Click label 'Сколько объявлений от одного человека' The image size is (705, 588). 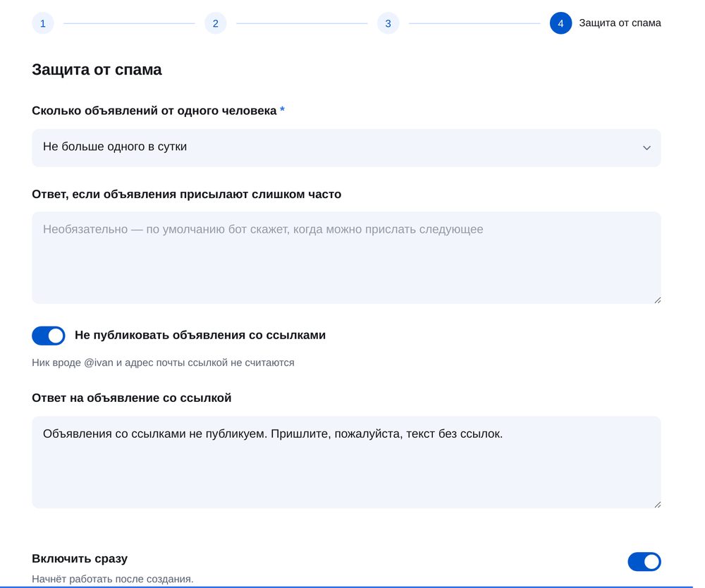coord(154,111)
